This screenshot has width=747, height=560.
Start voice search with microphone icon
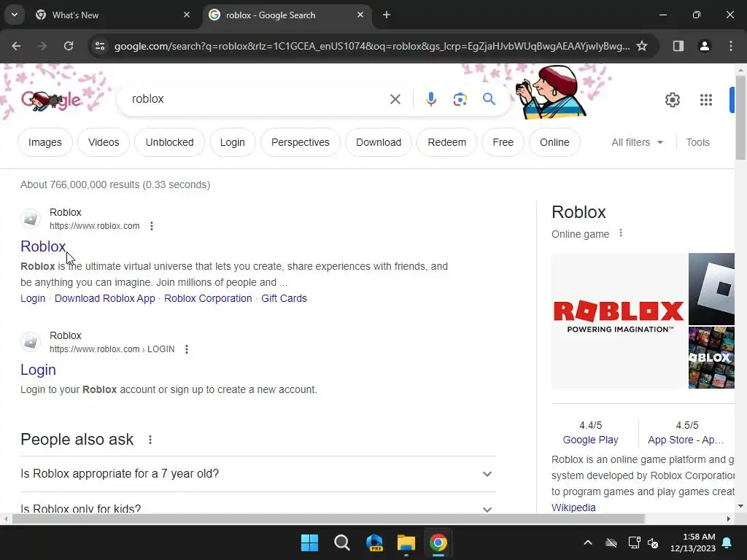[430, 99]
